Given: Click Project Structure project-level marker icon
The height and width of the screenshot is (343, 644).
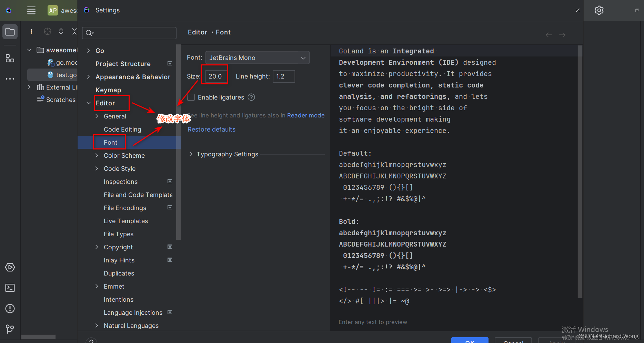Looking at the screenshot, I should coord(170,63).
